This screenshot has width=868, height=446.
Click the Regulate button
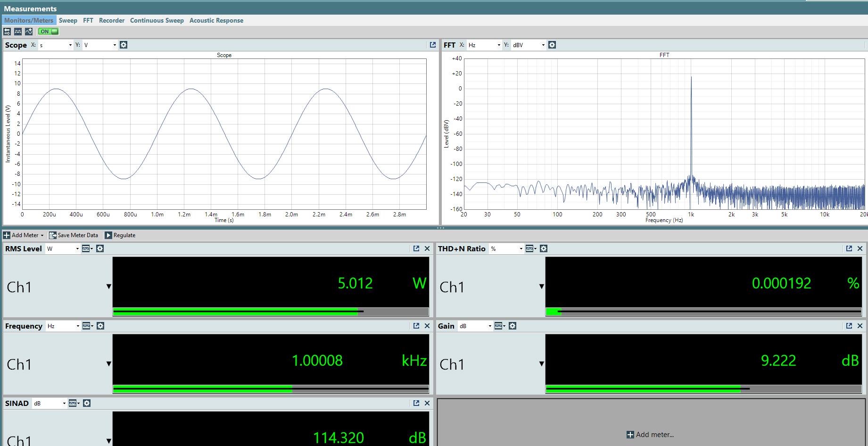(120, 235)
